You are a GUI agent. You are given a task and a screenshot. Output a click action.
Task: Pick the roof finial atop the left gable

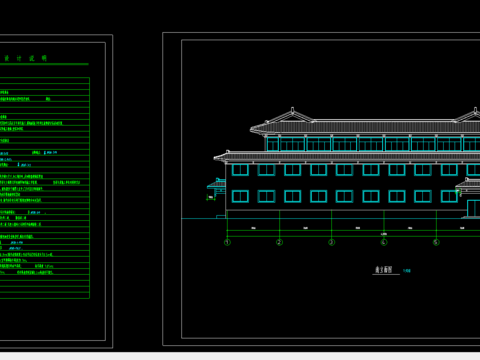pos(292,110)
